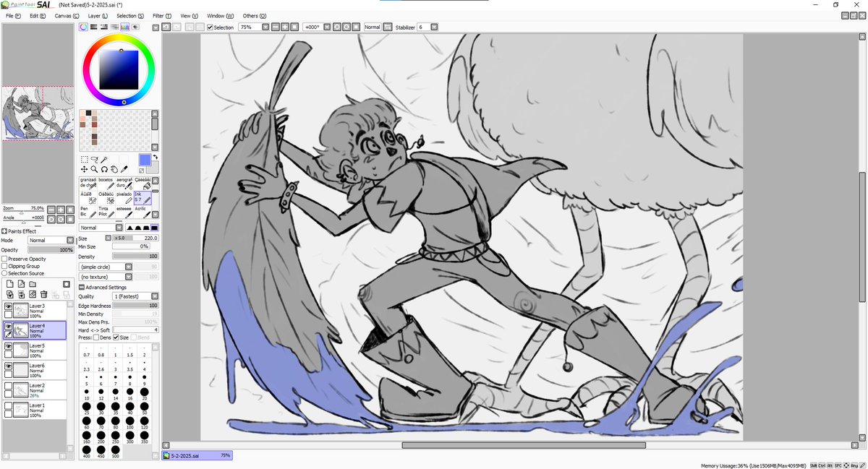868x469 pixels.
Task: Select the eyedropper color picker tool
Action: click(124, 169)
